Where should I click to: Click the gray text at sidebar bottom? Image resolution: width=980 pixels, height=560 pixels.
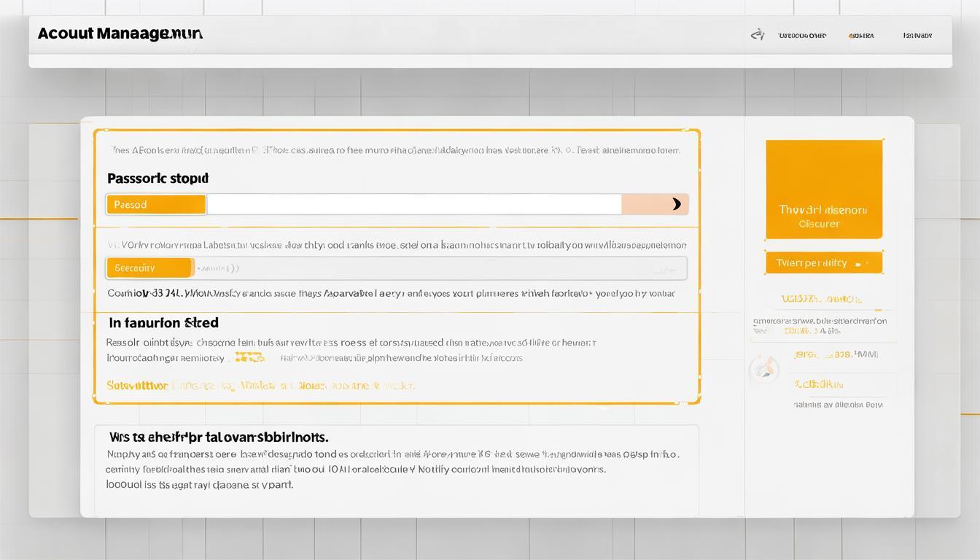838,404
